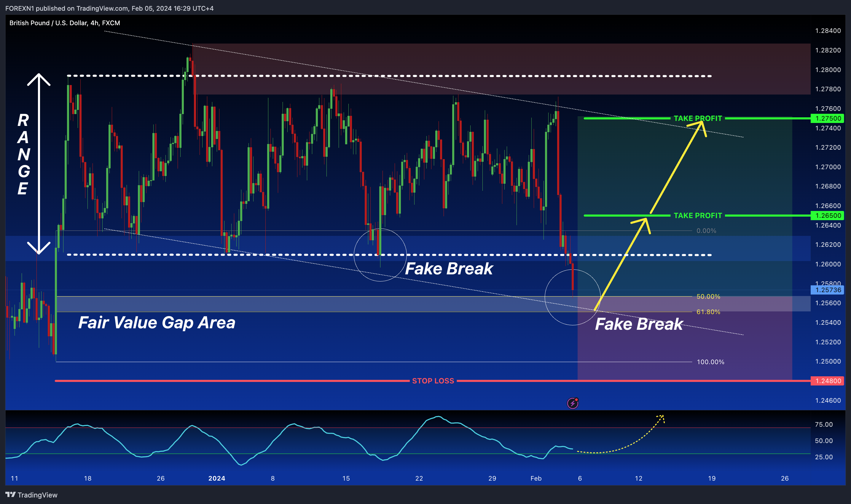Screen dimensions: 851x504
Task: Click the 1.27500 take profit price tag
Action: pos(828,119)
